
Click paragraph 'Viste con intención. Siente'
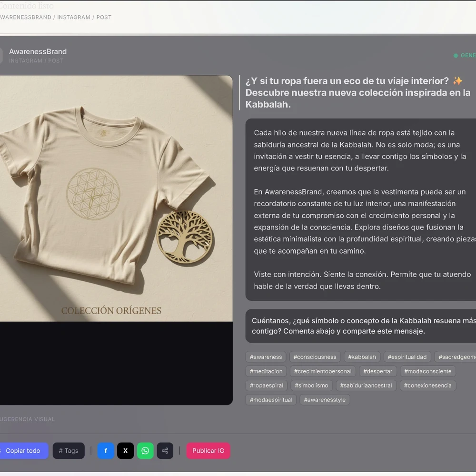362,280
